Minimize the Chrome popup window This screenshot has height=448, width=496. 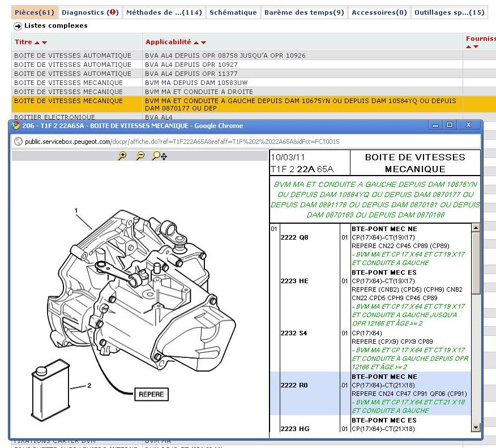coord(435,125)
